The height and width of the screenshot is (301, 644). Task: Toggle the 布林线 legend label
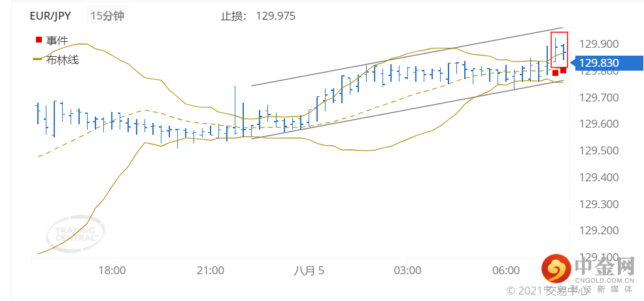tap(62, 60)
